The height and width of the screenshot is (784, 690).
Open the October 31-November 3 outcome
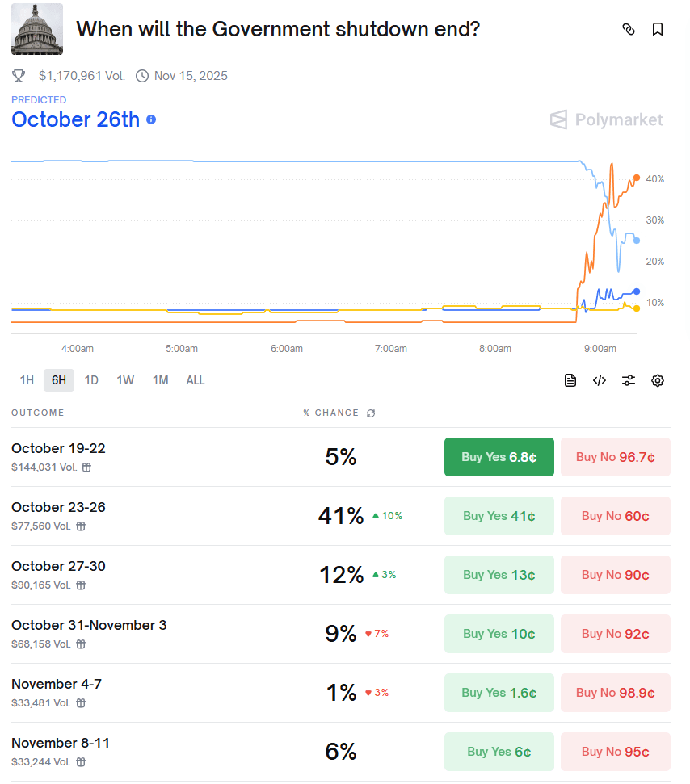pyautogui.click(x=89, y=626)
